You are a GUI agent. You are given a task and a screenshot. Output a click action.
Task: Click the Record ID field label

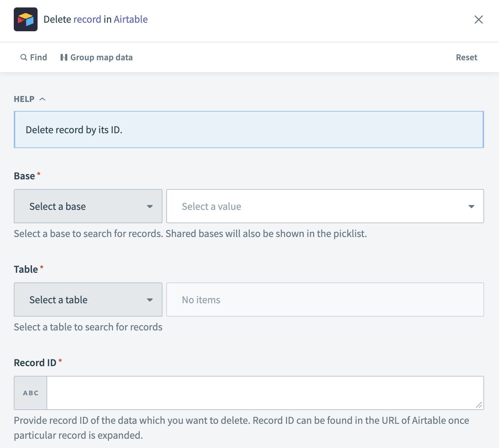pos(35,363)
